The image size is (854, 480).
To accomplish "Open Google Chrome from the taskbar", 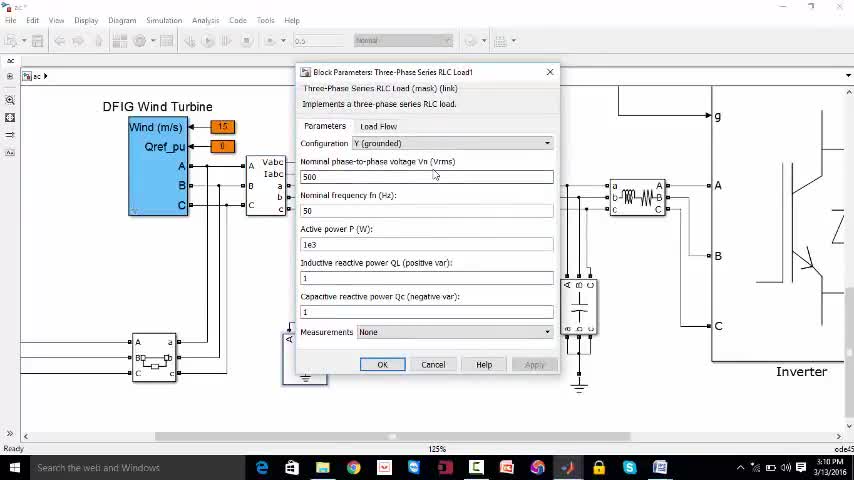I will coord(353,467).
